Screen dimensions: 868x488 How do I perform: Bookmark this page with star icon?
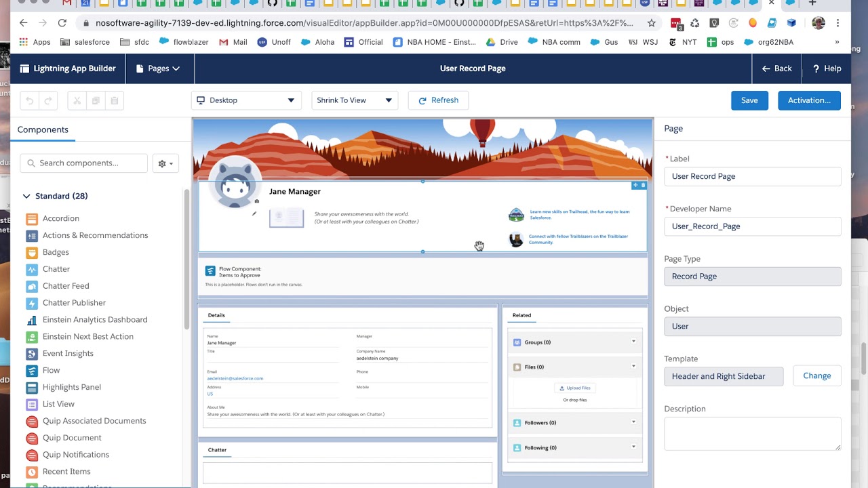tap(652, 23)
